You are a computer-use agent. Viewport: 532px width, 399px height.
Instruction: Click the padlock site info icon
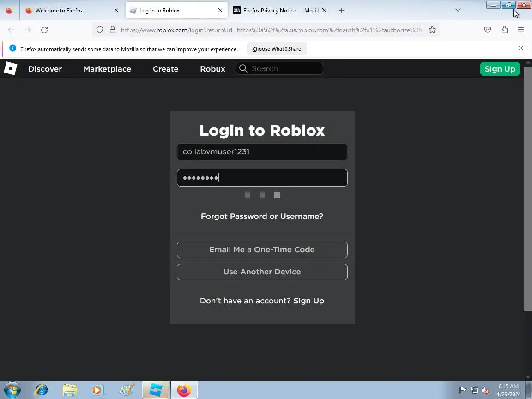pyautogui.click(x=113, y=30)
